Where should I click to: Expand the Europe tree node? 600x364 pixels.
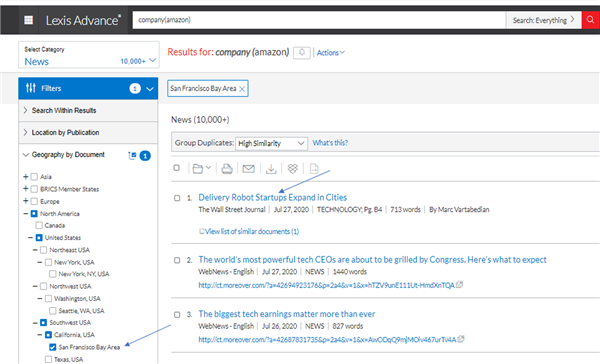point(26,201)
